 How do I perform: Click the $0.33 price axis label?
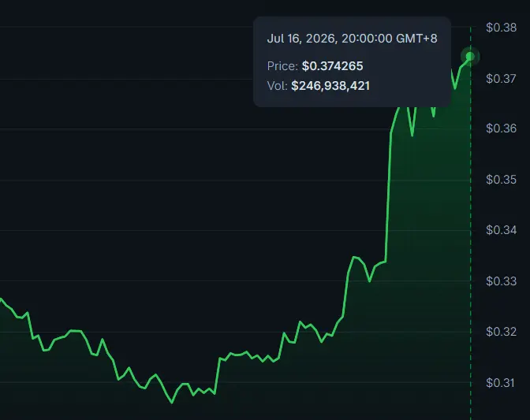[501, 281]
